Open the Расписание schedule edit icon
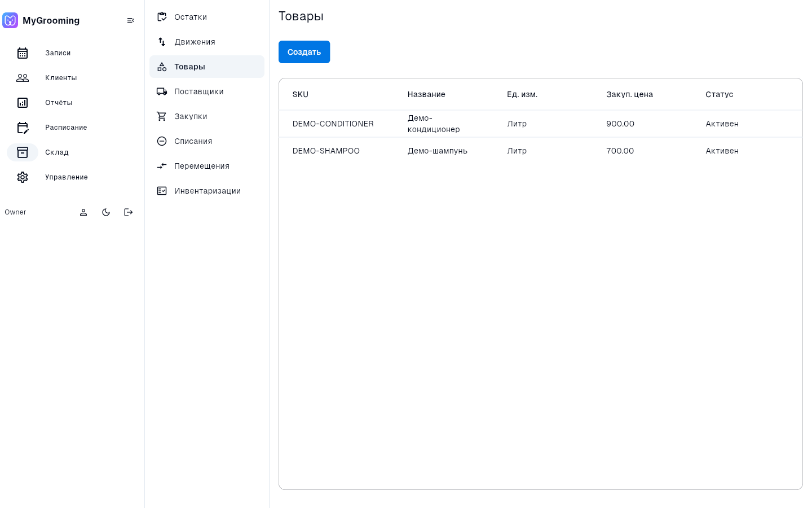 point(23,128)
